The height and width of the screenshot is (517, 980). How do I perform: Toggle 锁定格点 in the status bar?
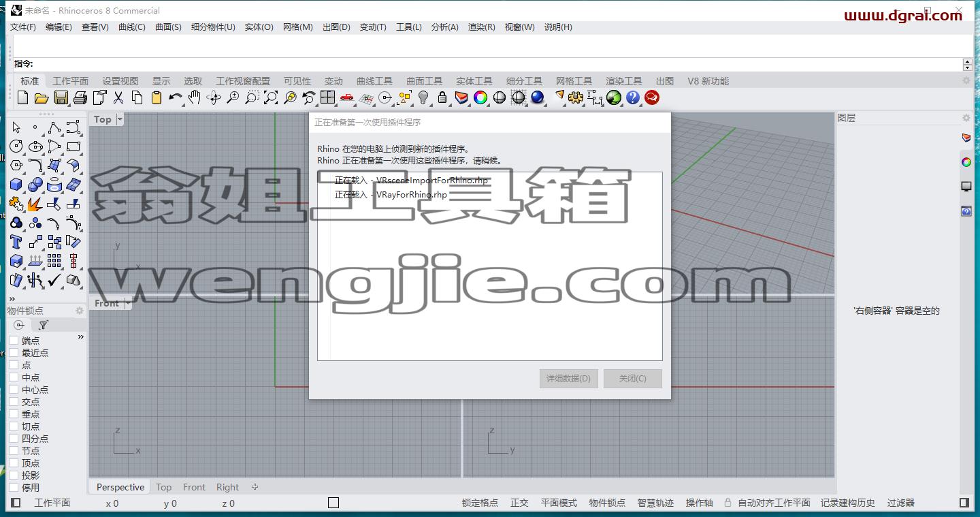[480, 503]
